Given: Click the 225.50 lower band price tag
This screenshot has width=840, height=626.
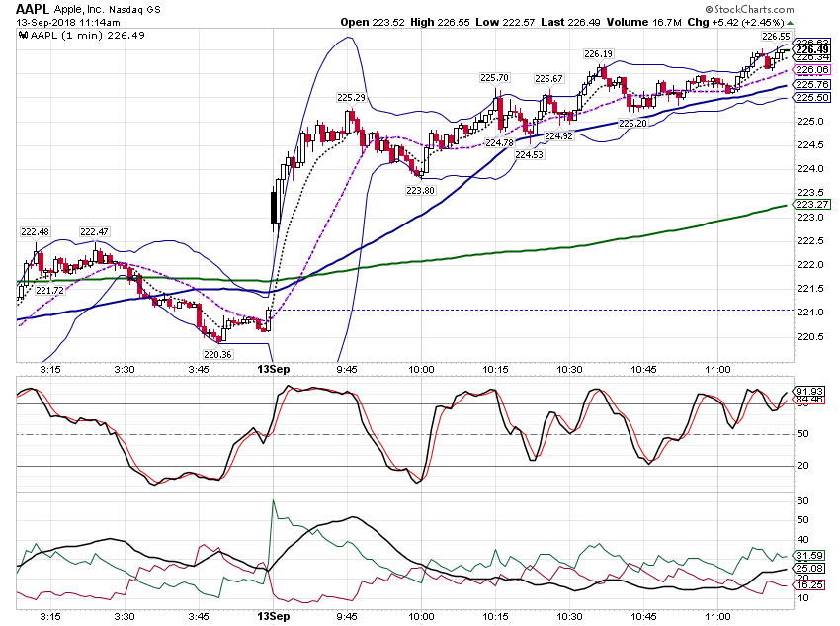Looking at the screenshot, I should click(812, 98).
